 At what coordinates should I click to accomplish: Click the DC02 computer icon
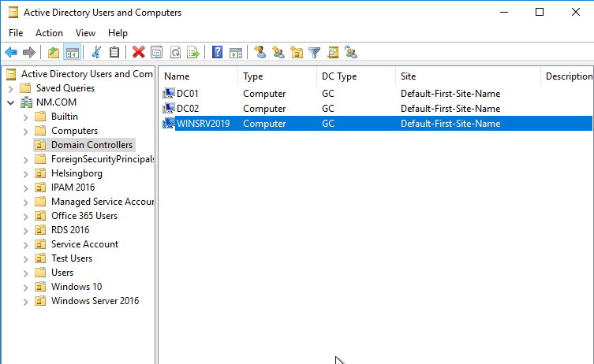click(x=169, y=109)
